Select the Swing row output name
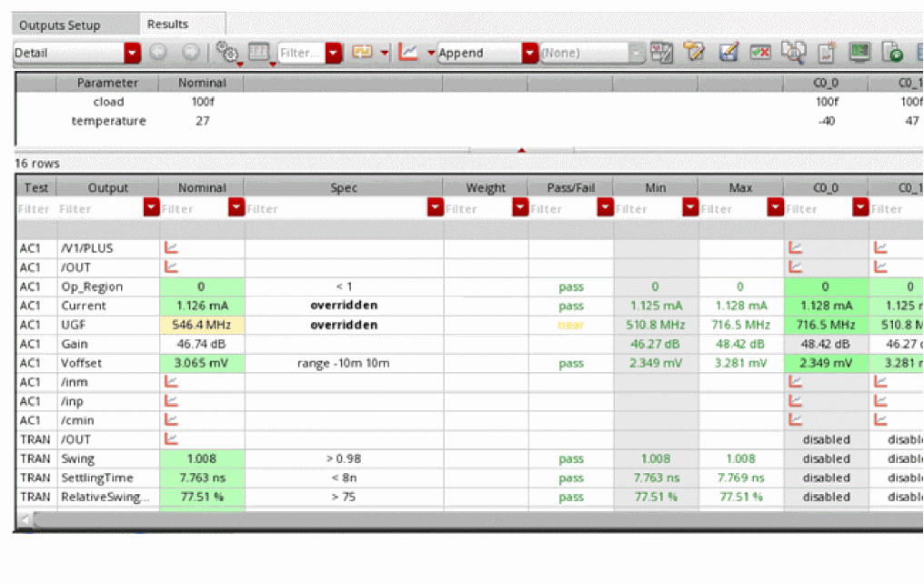This screenshot has width=924, height=584. [x=78, y=458]
